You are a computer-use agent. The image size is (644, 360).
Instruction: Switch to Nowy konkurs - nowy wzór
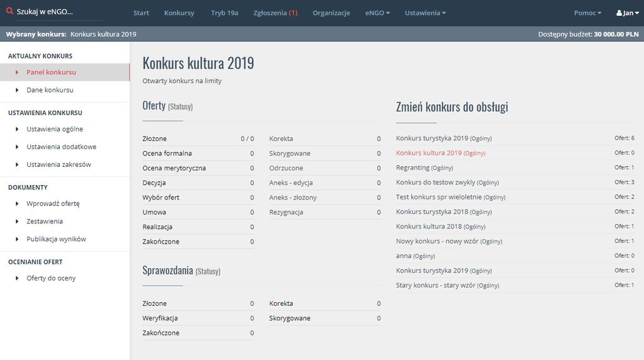coord(515,241)
